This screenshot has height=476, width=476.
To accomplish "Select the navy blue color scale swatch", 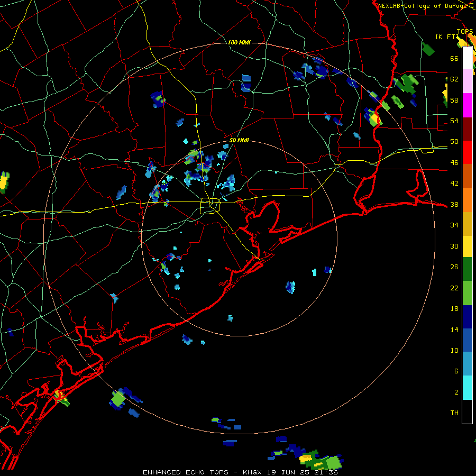I will 467,317.
